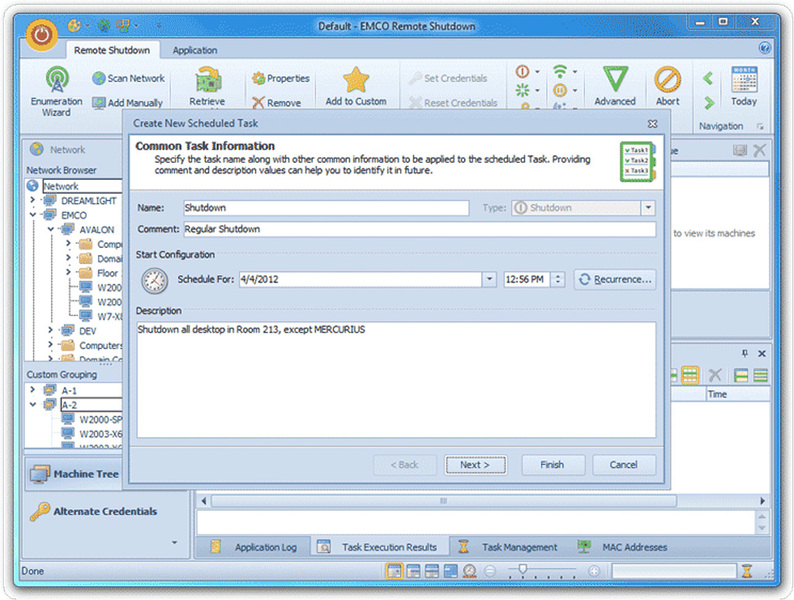Click the Name field containing Shutdown
This screenshot has height=600, width=794.
[326, 208]
